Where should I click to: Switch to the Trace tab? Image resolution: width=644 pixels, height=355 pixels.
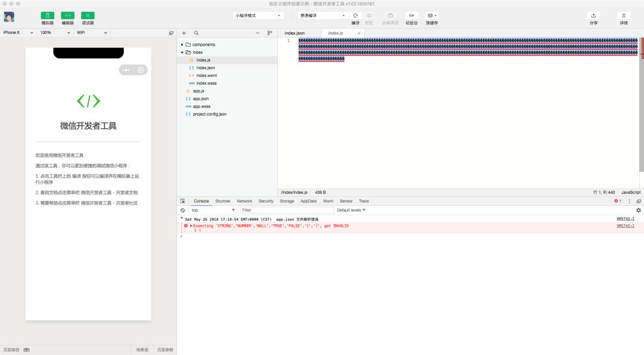pyautogui.click(x=364, y=201)
